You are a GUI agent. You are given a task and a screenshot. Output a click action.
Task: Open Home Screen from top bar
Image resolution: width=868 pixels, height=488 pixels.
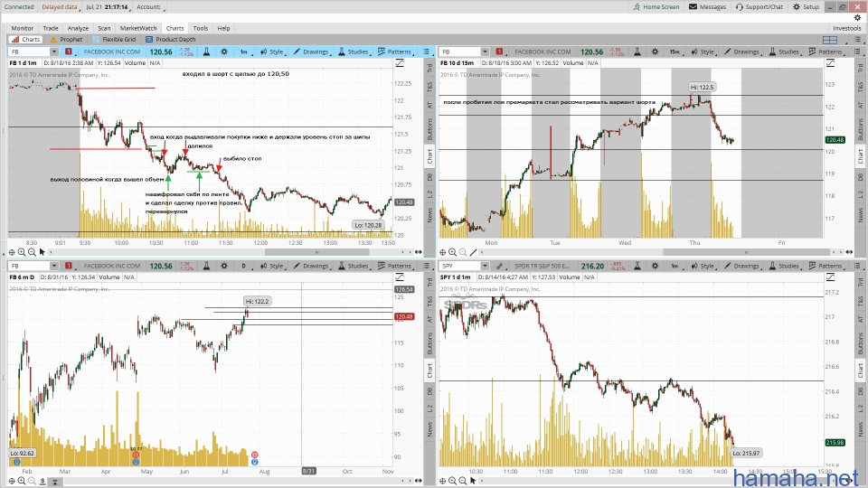click(x=656, y=6)
